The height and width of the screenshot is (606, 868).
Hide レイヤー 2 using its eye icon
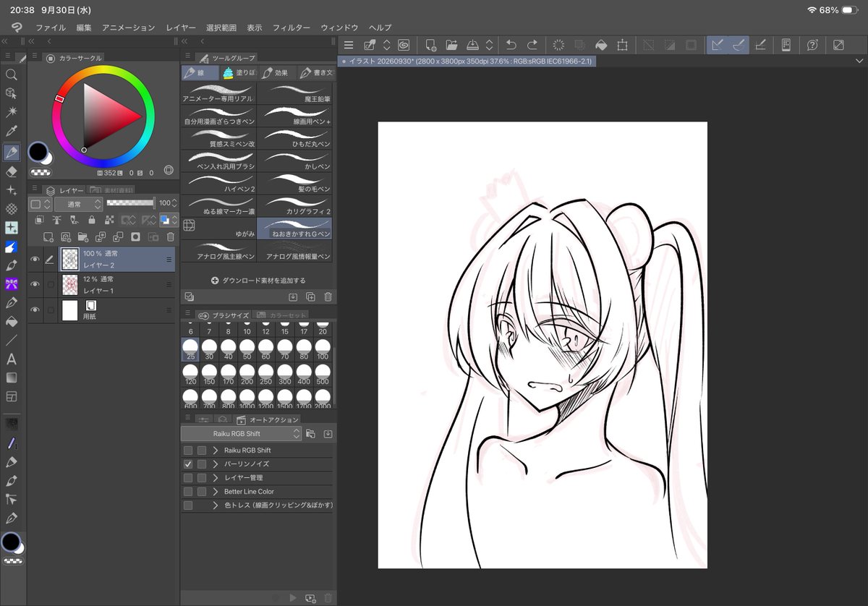coord(34,259)
